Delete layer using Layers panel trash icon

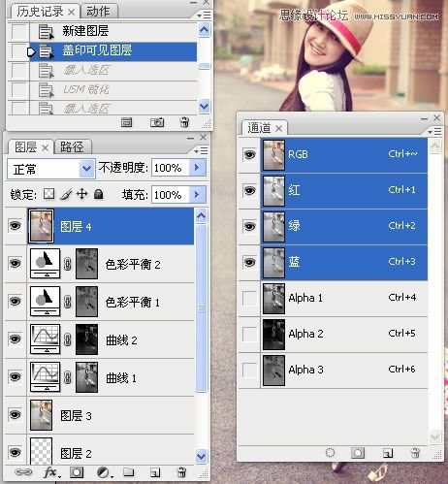181,472
